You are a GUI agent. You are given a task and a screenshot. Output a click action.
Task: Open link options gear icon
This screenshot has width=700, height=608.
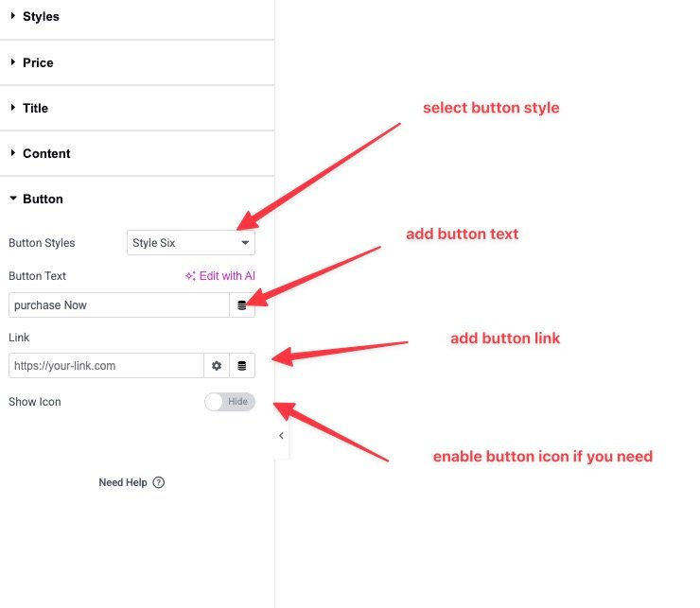(x=217, y=366)
